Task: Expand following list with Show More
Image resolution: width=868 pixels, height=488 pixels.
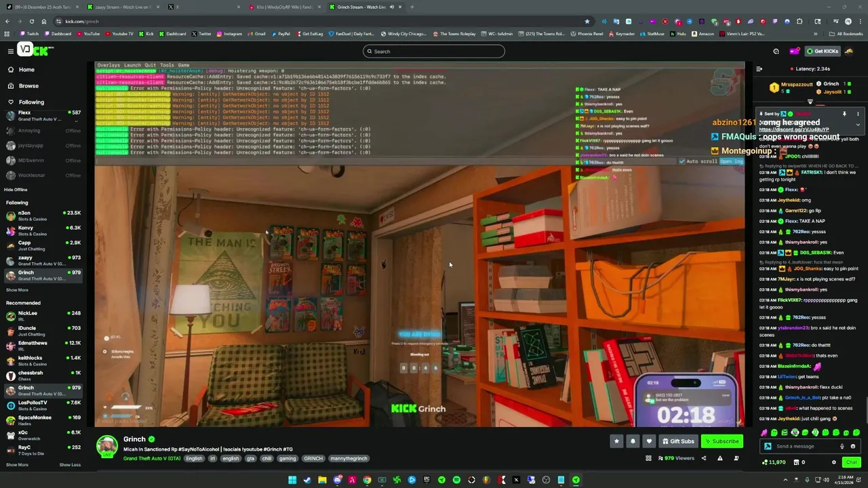Action: click(17, 290)
